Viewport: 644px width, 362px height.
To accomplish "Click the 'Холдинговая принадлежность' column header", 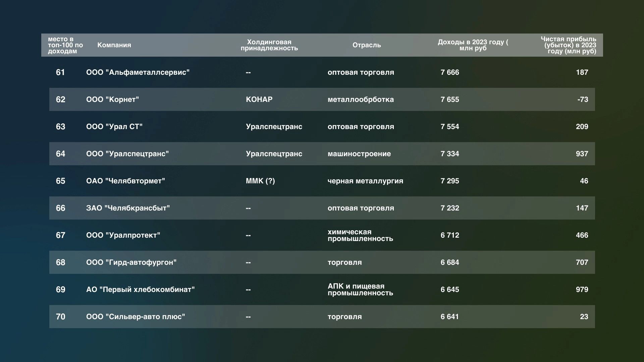I will point(269,45).
